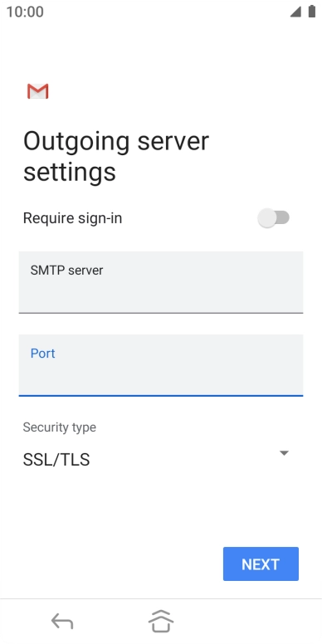Tap the blue Port field label
The height and width of the screenshot is (644, 322).
point(42,354)
